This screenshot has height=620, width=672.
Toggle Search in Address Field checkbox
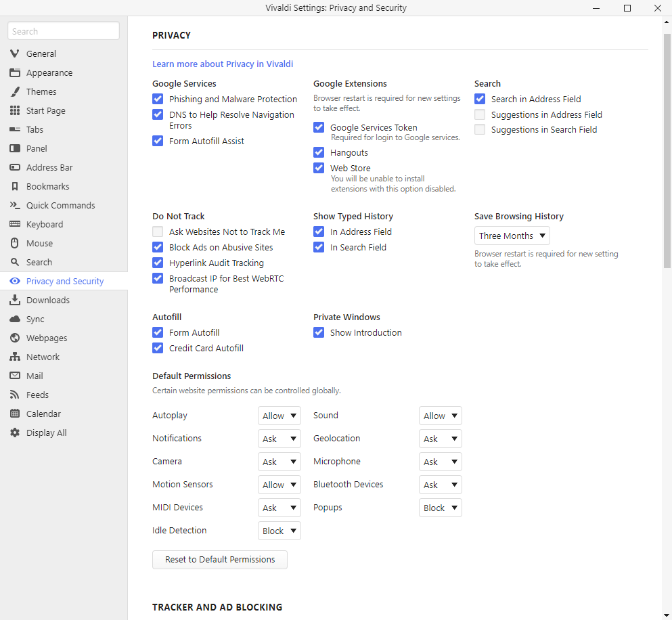pyautogui.click(x=480, y=99)
